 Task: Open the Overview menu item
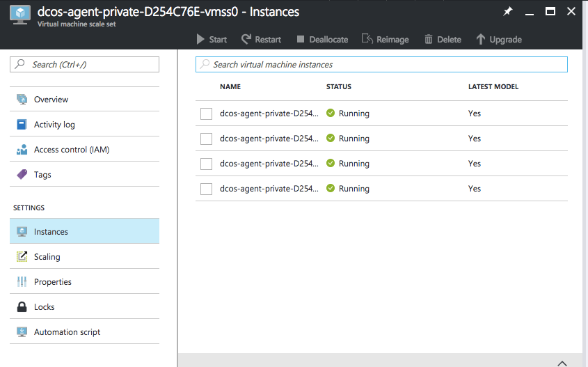click(51, 100)
